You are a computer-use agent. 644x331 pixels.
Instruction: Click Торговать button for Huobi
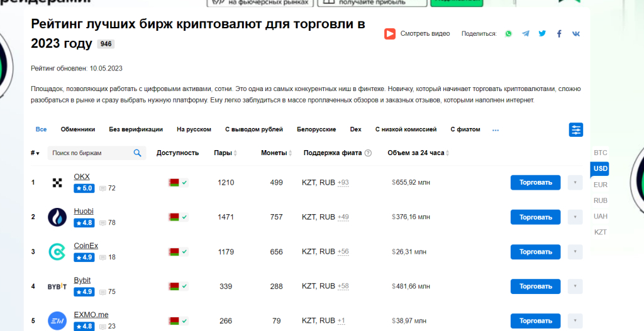[x=536, y=217]
